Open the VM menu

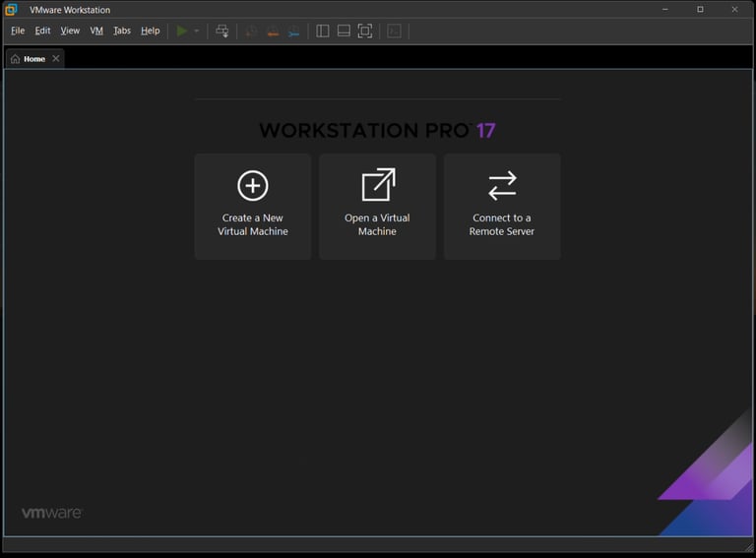pyautogui.click(x=96, y=31)
